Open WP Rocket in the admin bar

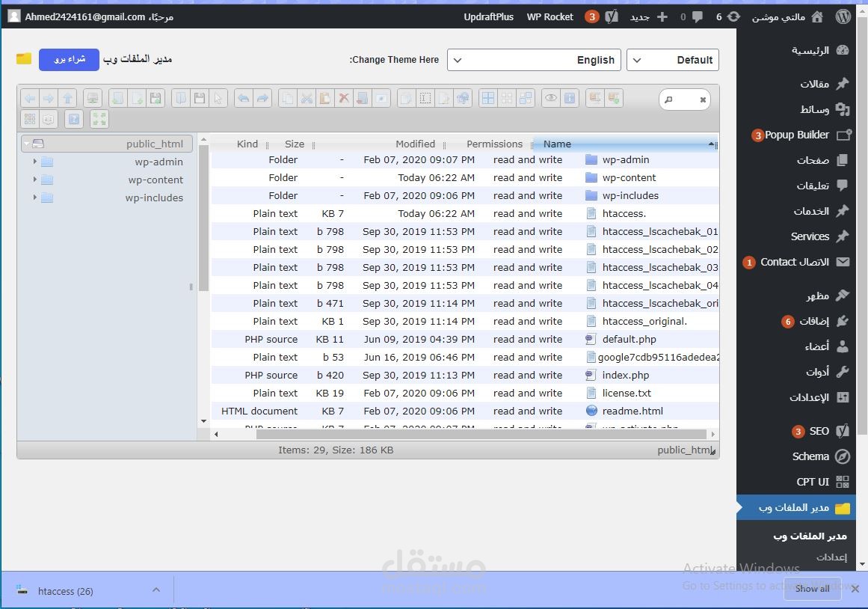[550, 16]
